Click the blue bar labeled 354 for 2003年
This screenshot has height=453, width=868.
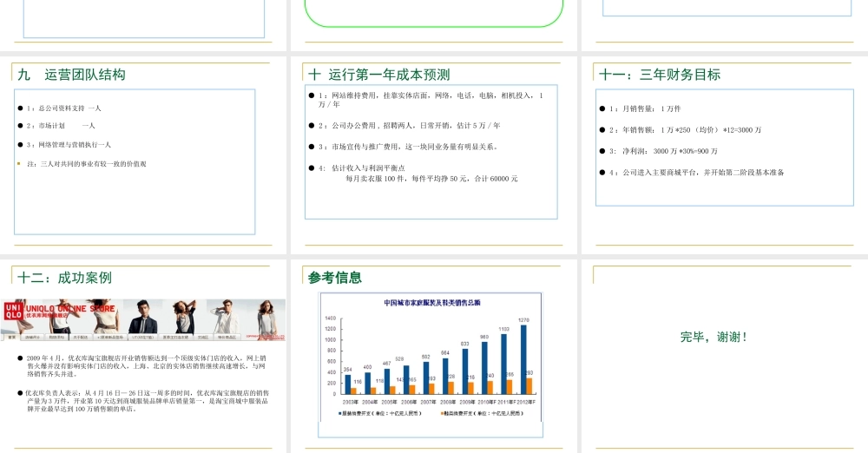tap(348, 384)
